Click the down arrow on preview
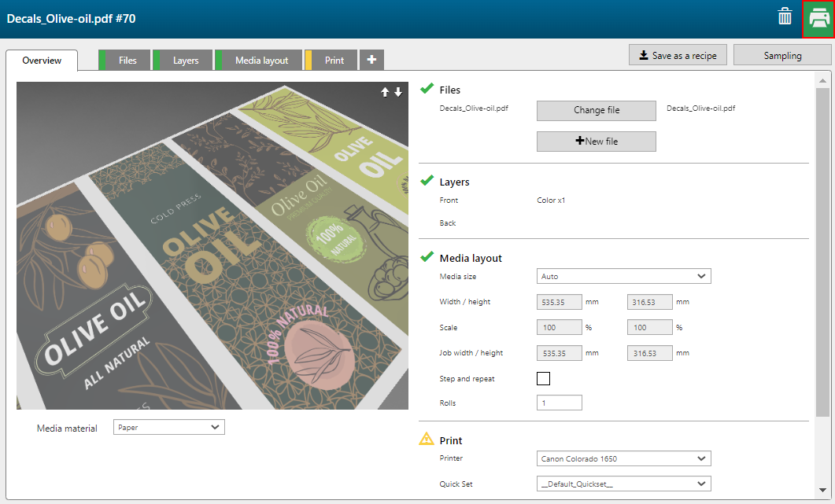Image resolution: width=835 pixels, height=504 pixels. tap(398, 92)
